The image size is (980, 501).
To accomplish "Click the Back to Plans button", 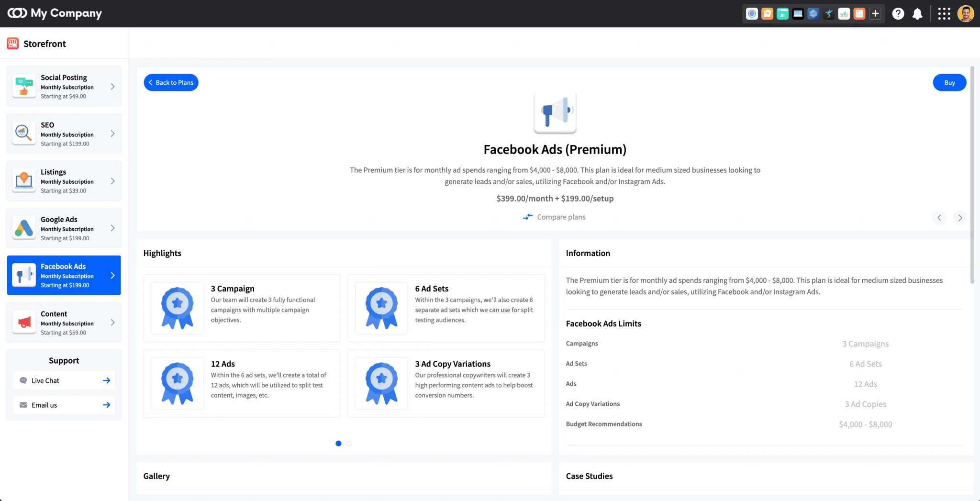I will coord(171,83).
